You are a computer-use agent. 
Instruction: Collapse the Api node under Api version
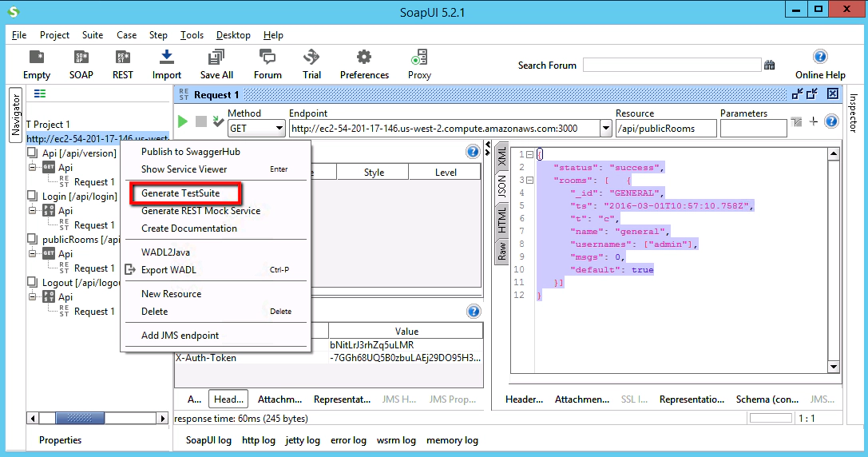[33, 167]
